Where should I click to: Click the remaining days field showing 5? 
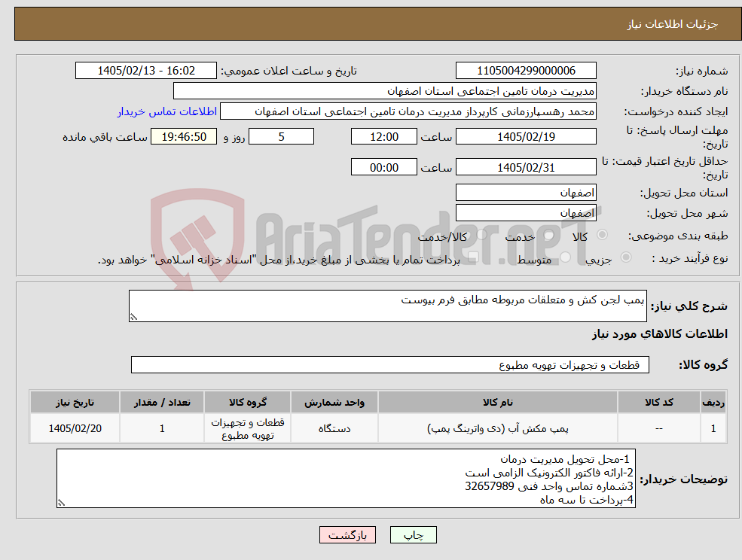(281, 137)
